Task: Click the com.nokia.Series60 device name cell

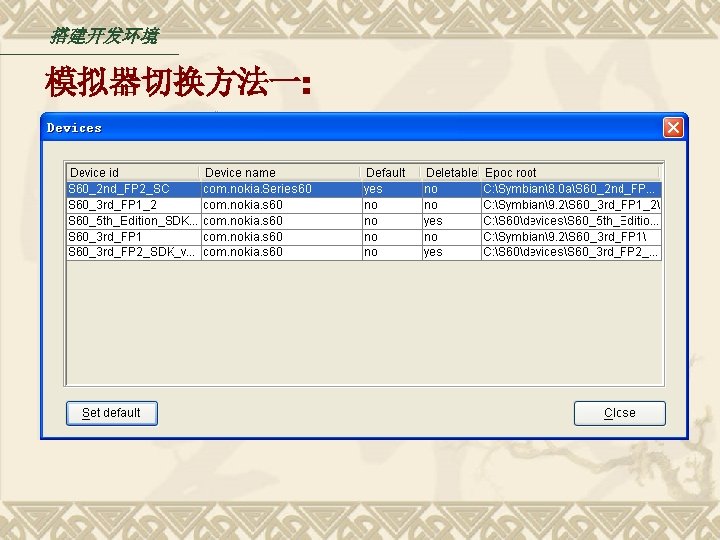Action: pos(282,189)
